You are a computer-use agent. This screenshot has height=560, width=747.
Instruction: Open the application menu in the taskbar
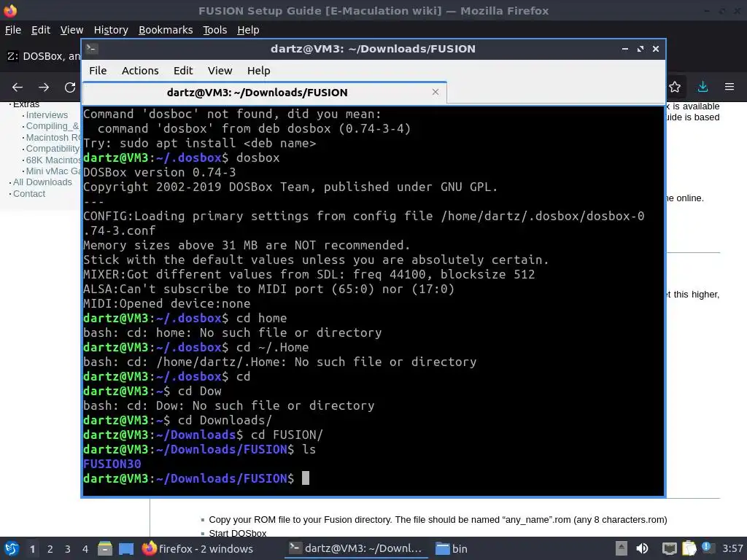(12, 548)
